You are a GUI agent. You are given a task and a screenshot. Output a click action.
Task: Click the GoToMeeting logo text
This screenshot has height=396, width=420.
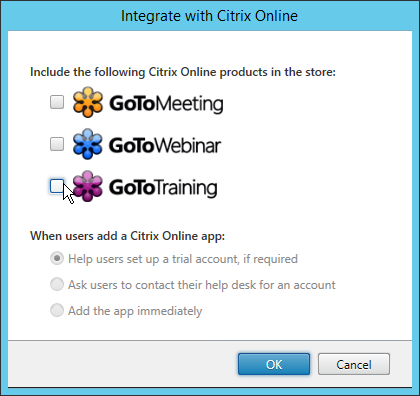point(166,104)
